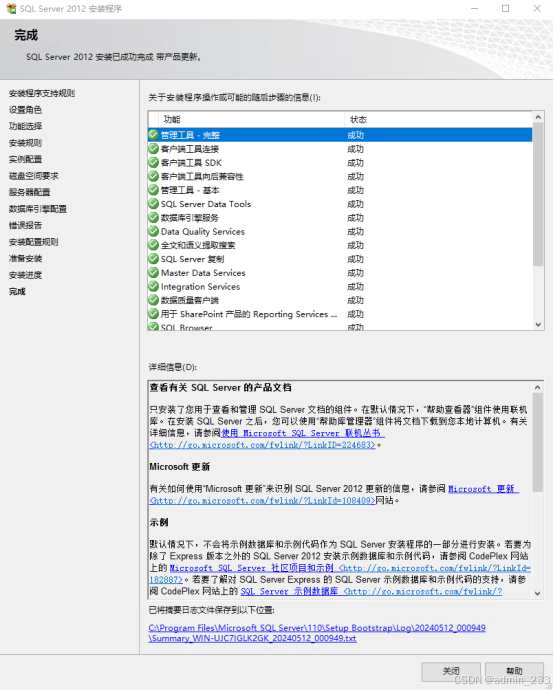Click 安装配置规则 step in sidebar
The height and width of the screenshot is (691, 554).
pos(33,241)
